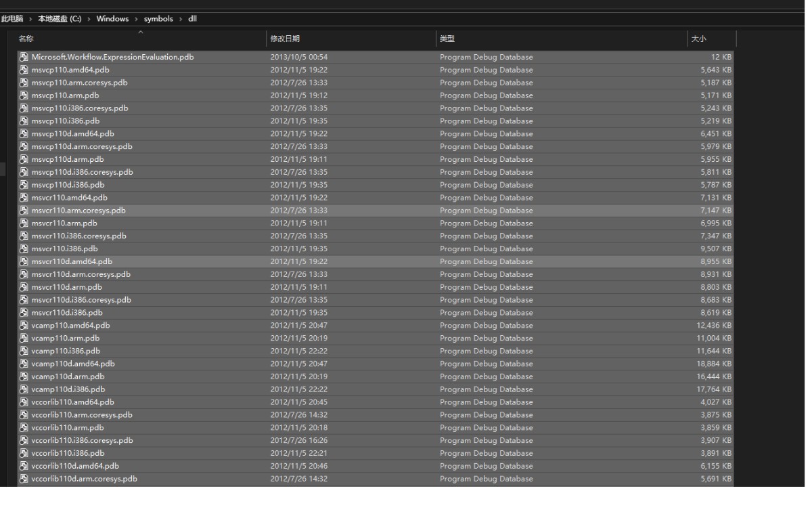The height and width of the screenshot is (516, 812).
Task: Click size value 9,507 KB
Action: (x=716, y=249)
